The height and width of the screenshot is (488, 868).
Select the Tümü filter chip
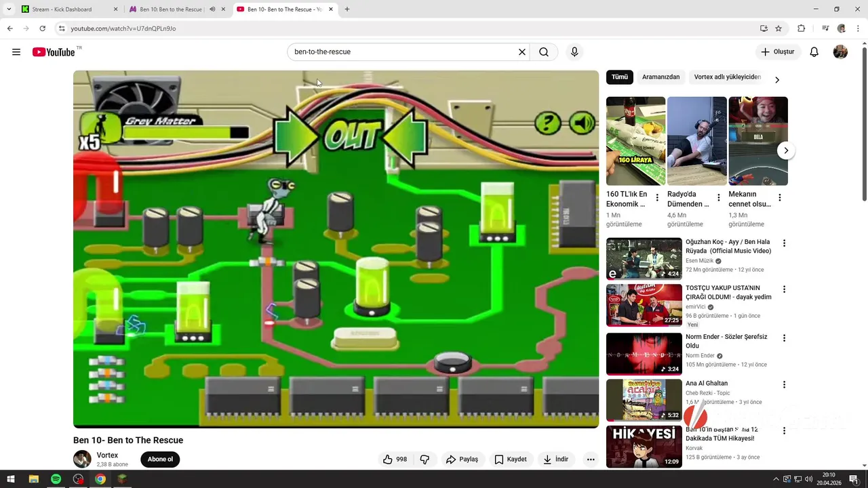[x=620, y=77]
